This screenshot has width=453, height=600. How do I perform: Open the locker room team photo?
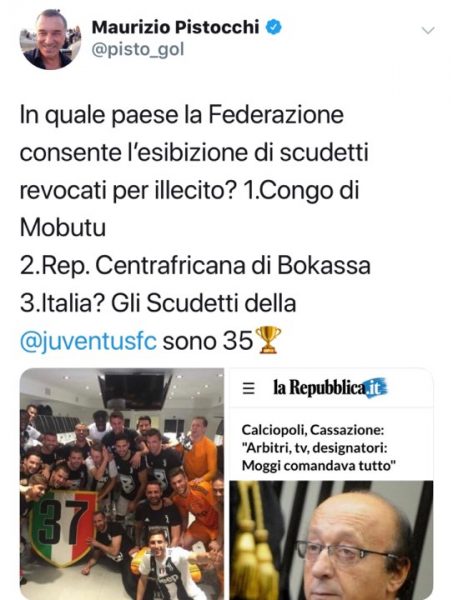(122, 484)
